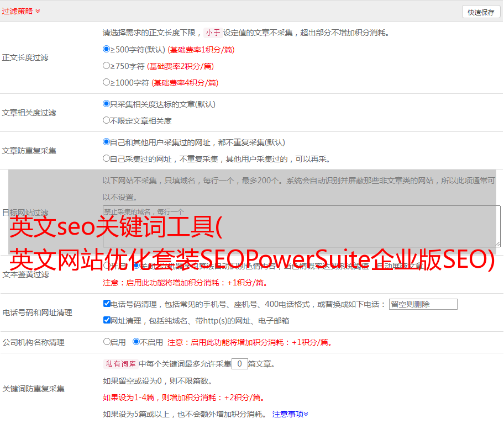Click the 正文长度过滤 row label
The height and width of the screenshot is (424, 504).
click(25, 57)
